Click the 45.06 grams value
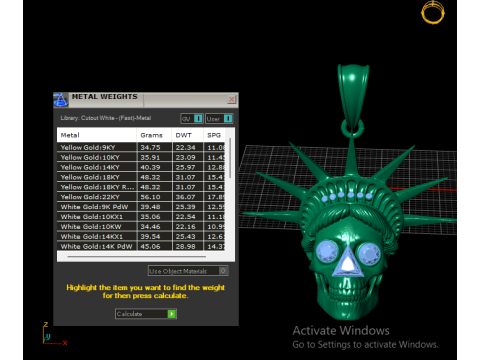The width and height of the screenshot is (480, 360). tap(150, 246)
